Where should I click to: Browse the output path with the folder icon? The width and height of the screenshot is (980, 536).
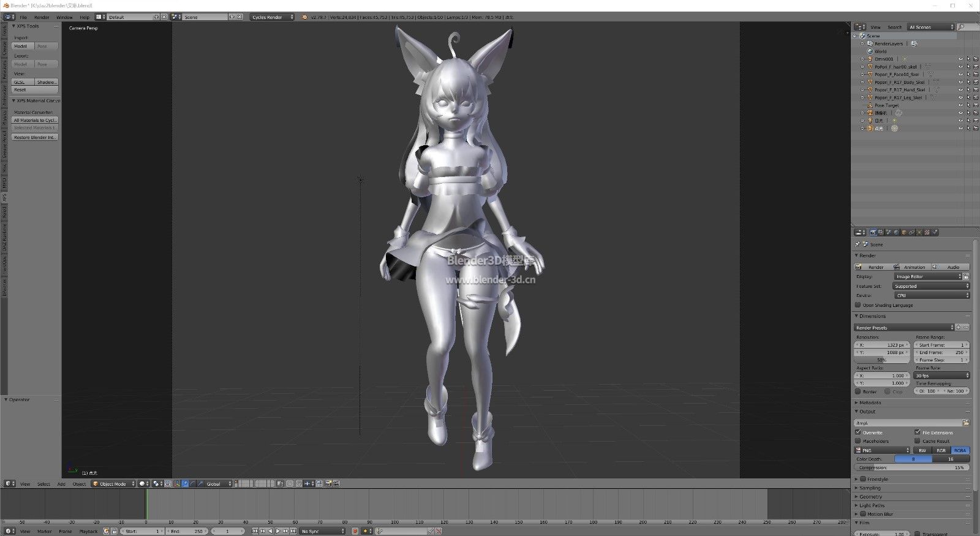click(x=966, y=423)
